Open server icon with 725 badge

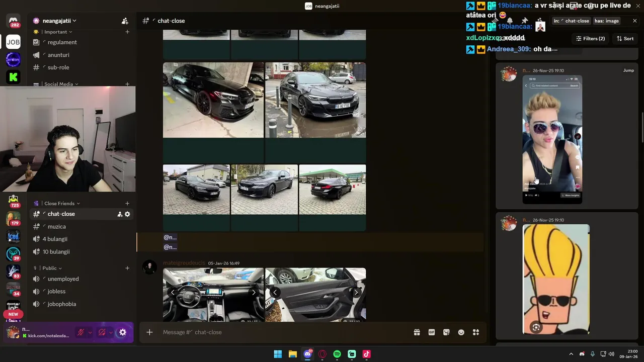pyautogui.click(x=13, y=201)
